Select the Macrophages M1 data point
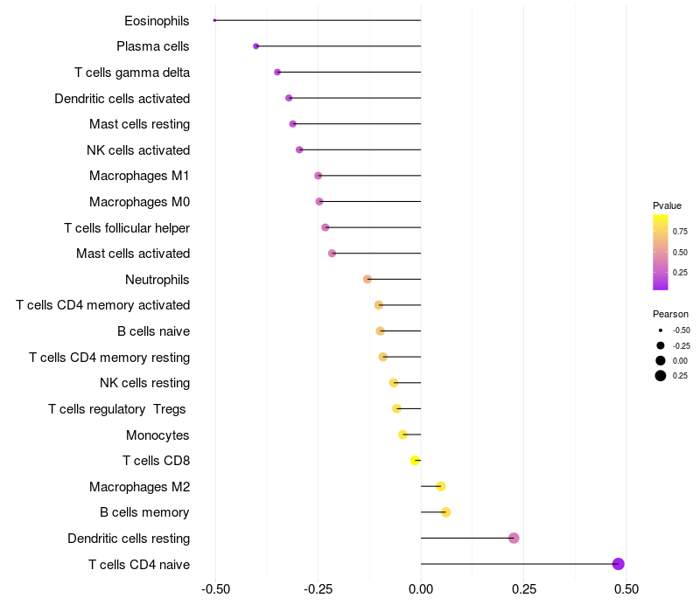The width and height of the screenshot is (700, 612). [x=318, y=176]
